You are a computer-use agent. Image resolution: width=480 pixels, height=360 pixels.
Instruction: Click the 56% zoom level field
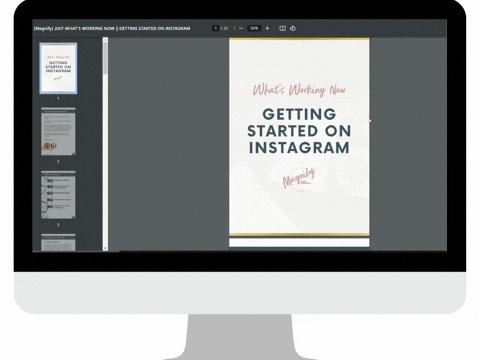pyautogui.click(x=254, y=28)
